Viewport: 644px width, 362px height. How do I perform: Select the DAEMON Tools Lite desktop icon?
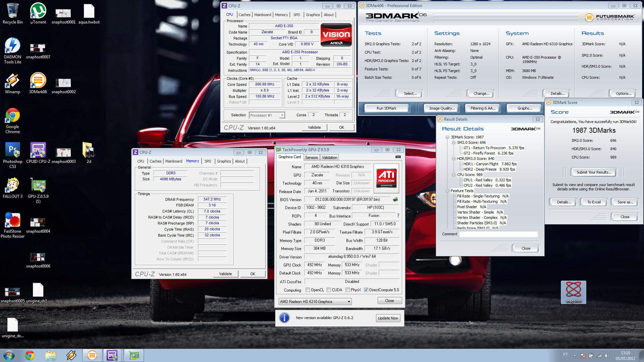pos(12,51)
